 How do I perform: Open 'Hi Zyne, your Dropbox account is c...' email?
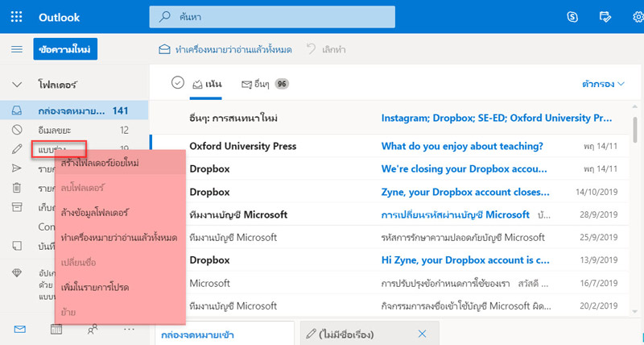tap(465, 260)
